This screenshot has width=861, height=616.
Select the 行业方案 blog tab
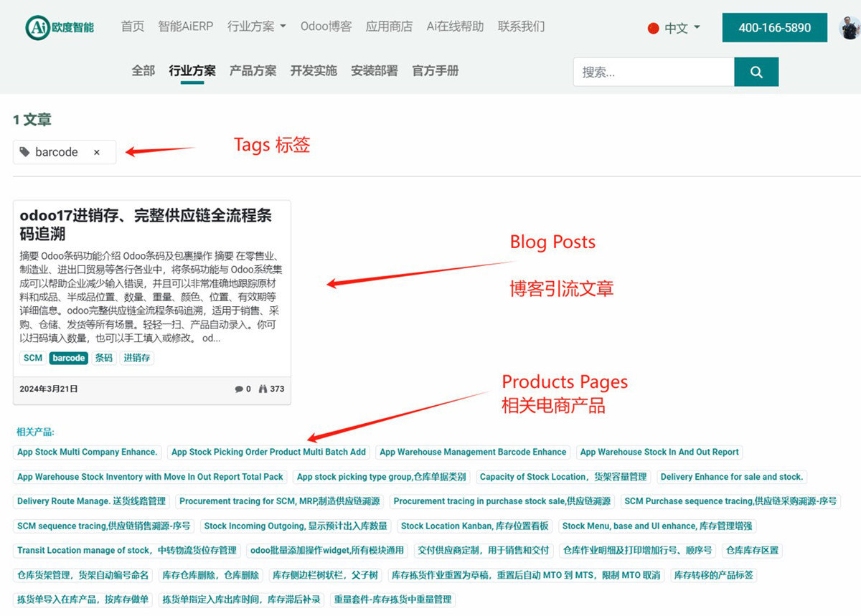point(192,70)
